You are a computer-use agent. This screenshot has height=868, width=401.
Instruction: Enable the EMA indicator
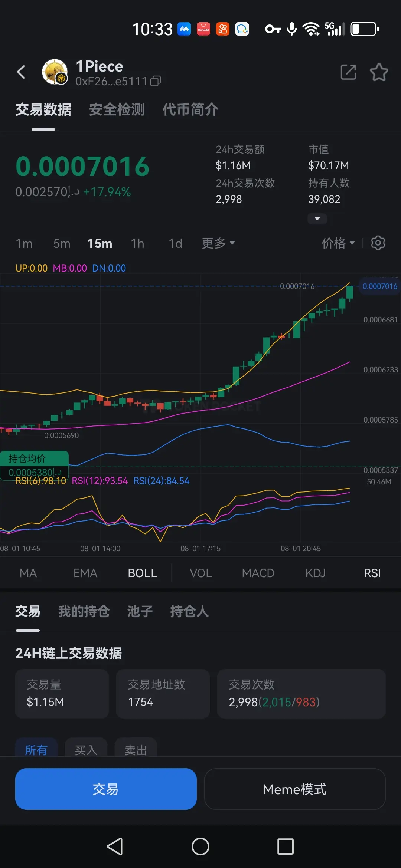(85, 573)
